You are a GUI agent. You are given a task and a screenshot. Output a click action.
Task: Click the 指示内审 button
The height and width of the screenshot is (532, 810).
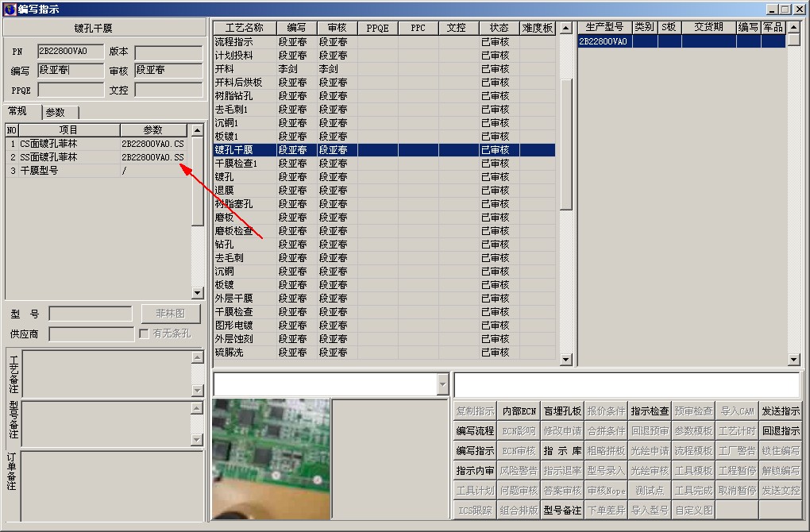[x=475, y=471]
